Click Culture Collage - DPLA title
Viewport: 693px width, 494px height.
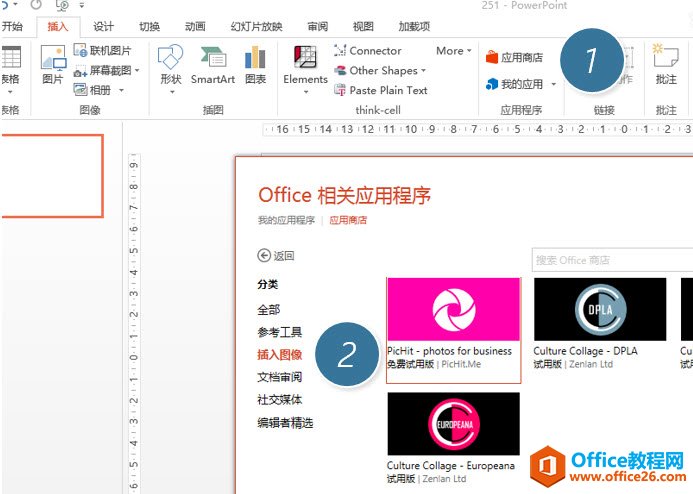click(x=585, y=351)
